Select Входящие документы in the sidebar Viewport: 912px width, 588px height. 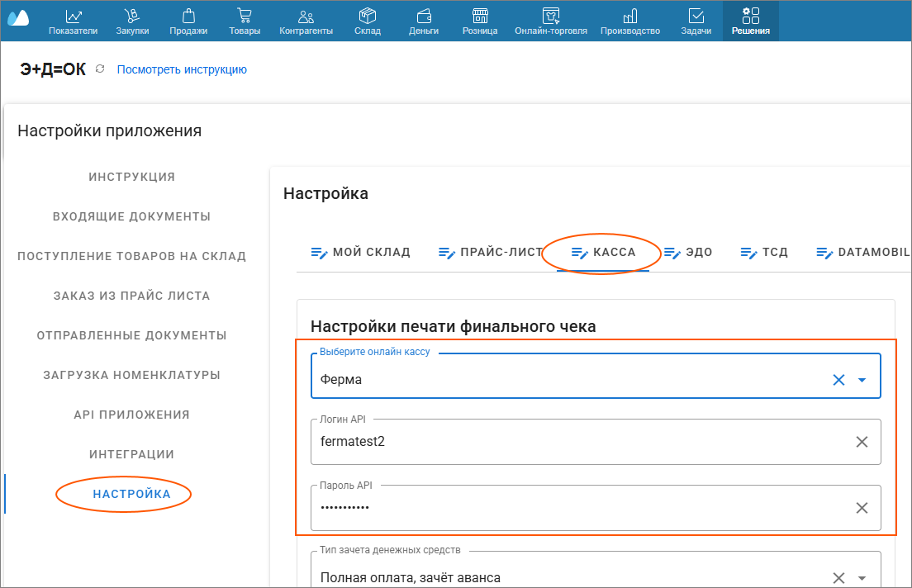131,216
